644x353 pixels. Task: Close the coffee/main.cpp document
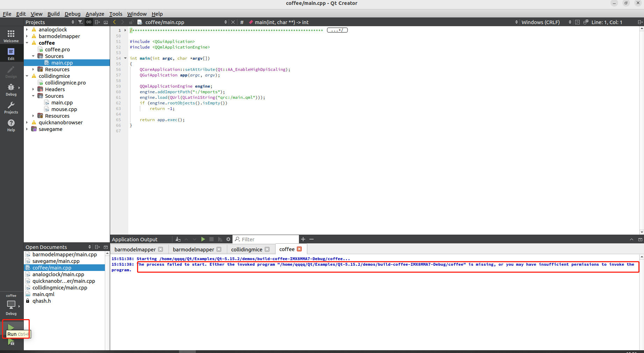point(233,22)
